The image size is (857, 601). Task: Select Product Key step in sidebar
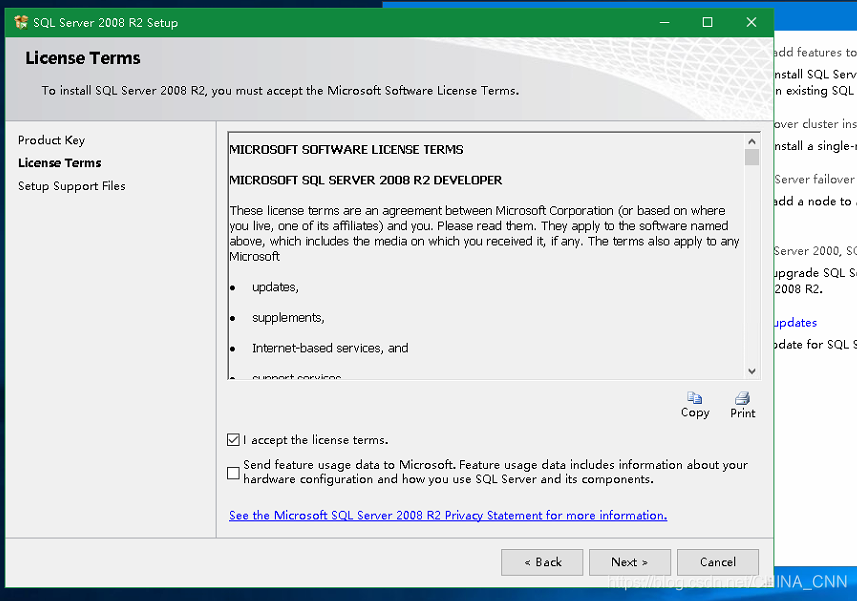point(51,140)
